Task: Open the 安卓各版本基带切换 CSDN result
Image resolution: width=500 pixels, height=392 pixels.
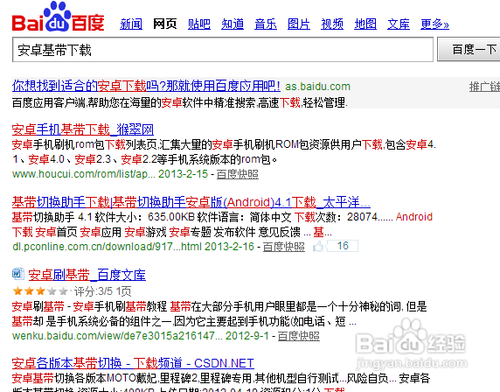Action: (133, 363)
